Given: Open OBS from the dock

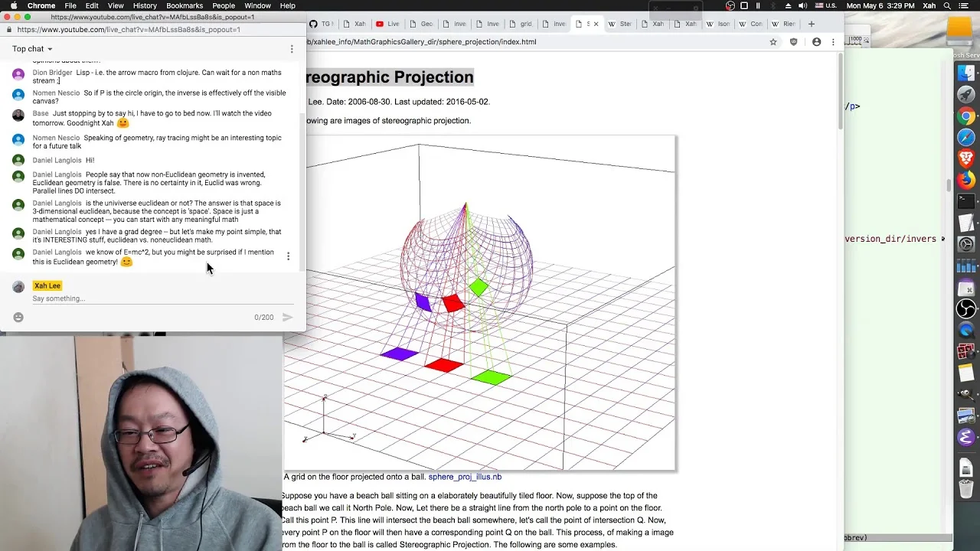Looking at the screenshot, I should [966, 308].
